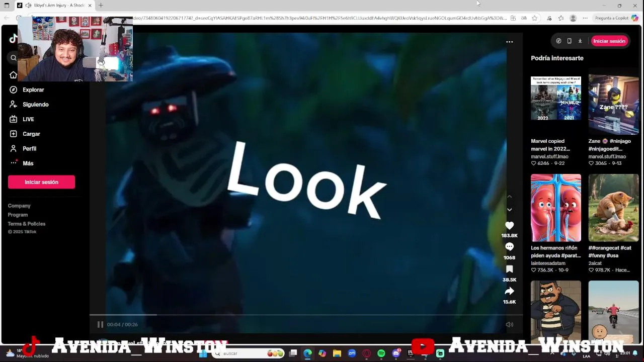This screenshot has height=362, width=644.
Task: Click the download desktop app icon
Action: 580,41
